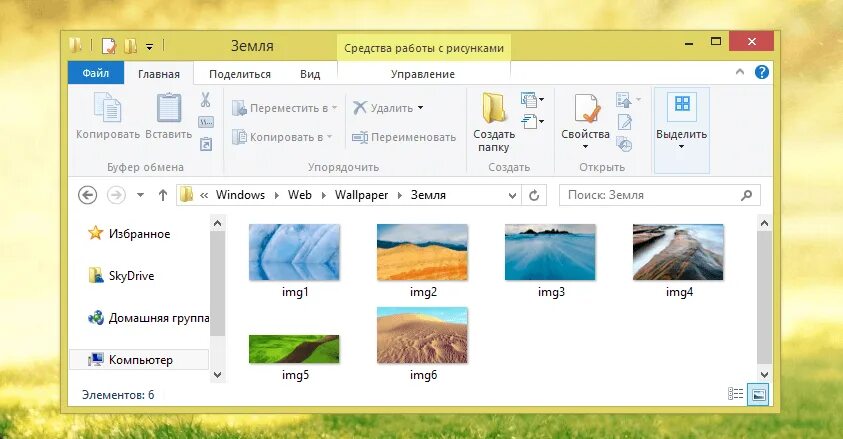Select the img2 orange hills thumbnail

tap(423, 253)
